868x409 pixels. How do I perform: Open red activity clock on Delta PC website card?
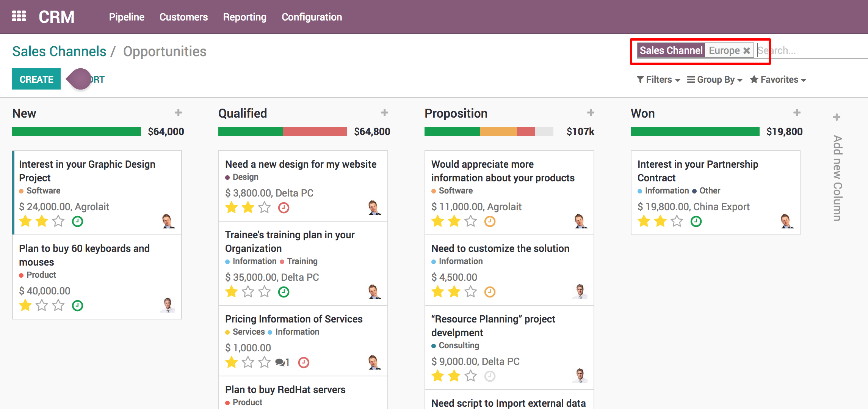click(x=284, y=208)
